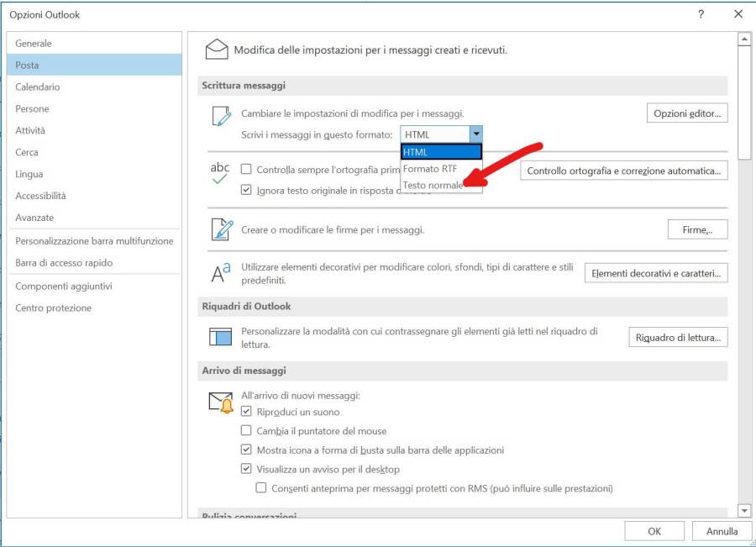Click the envelope icon at the page header
The height and width of the screenshot is (547, 756).
coord(217,50)
